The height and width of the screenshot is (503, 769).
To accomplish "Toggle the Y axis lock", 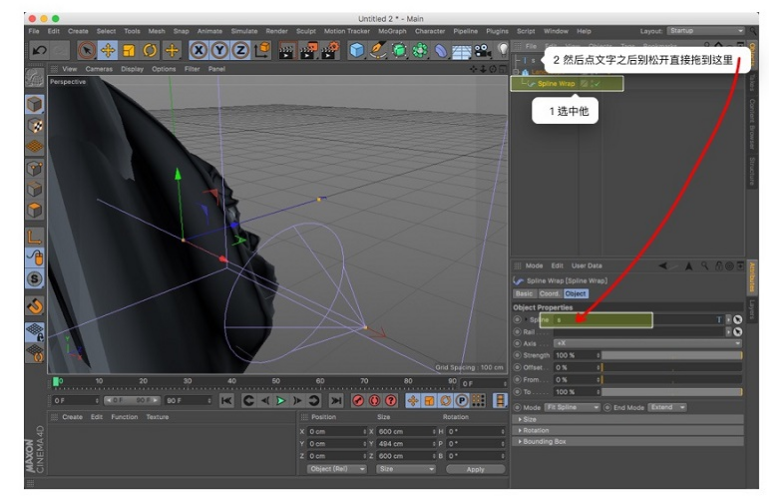I will click(219, 49).
